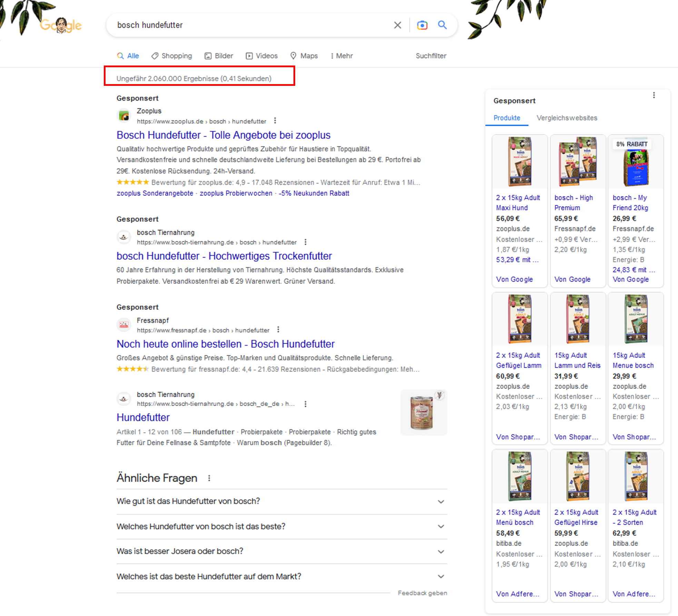
Task: Click the Zooplus URL breadcrumb
Action: [201, 121]
